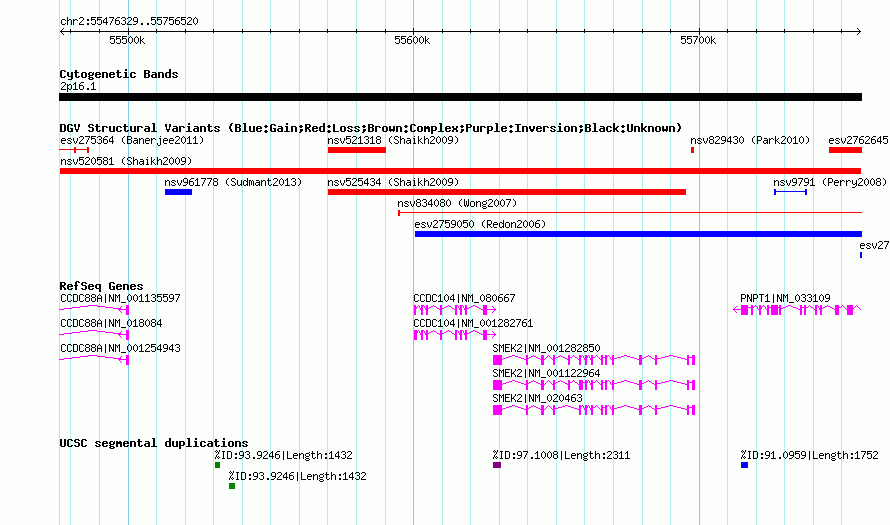Screen dimensions: 890x525
Task: Click the nsv829430 (Park2010) variant label
Action: (750, 140)
